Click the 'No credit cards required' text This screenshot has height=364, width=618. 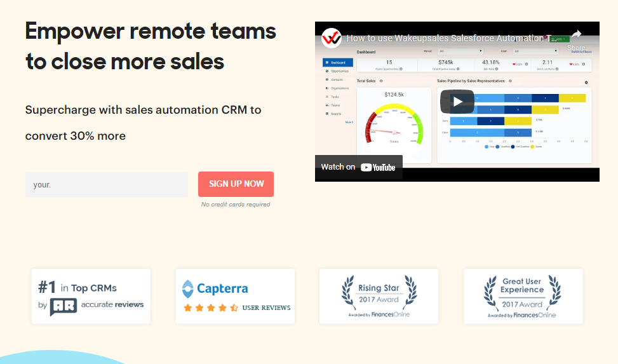pos(236,205)
